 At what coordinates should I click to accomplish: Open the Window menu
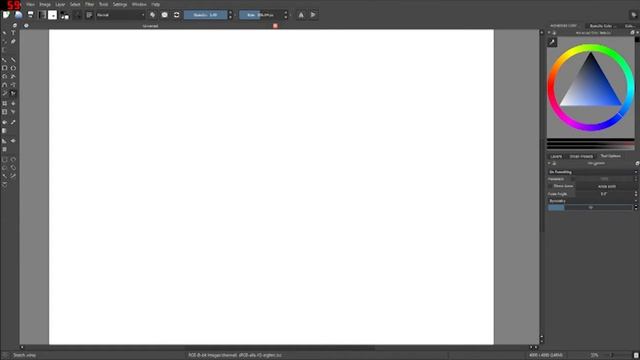coord(139,4)
